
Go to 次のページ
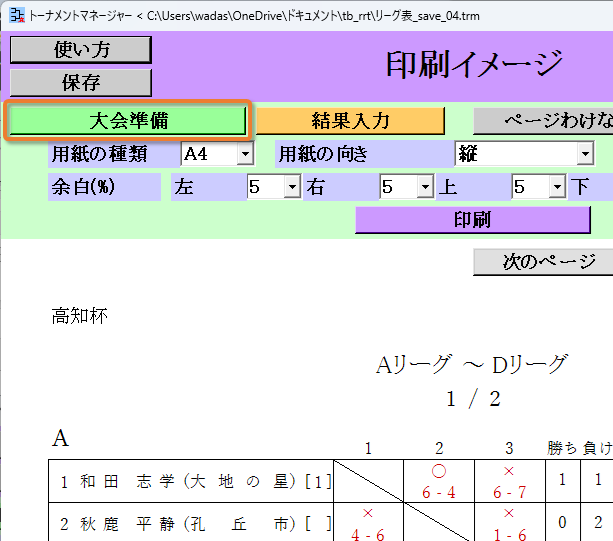click(543, 262)
